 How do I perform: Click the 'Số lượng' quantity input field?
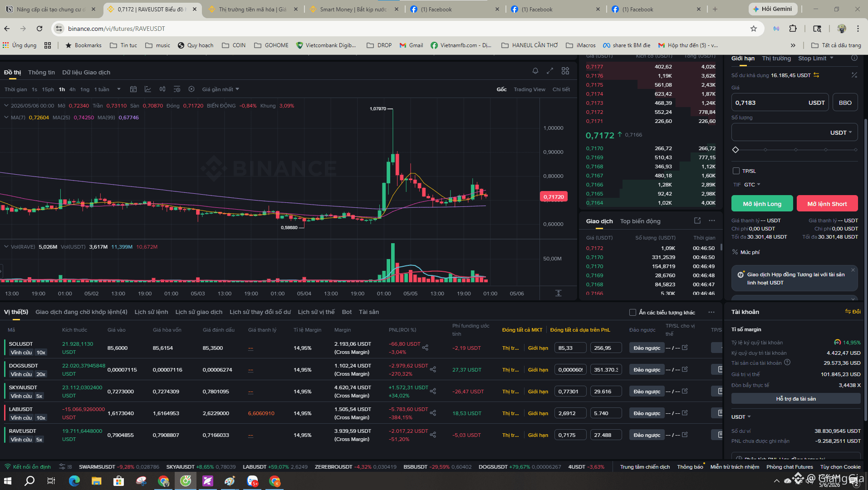794,132
